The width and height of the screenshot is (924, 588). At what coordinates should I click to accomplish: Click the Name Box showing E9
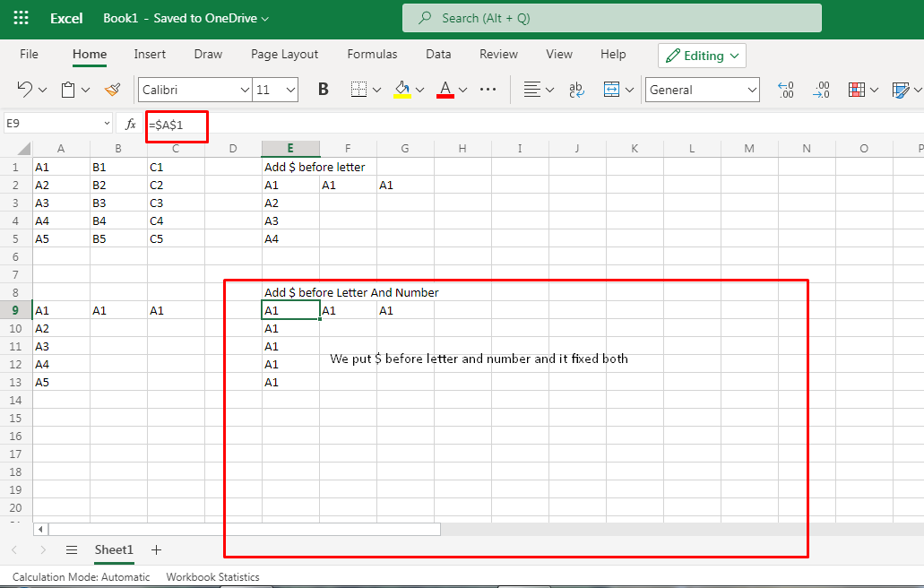click(x=57, y=123)
